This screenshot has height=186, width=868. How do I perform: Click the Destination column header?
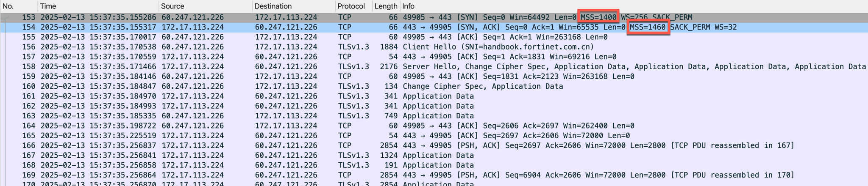[293, 6]
